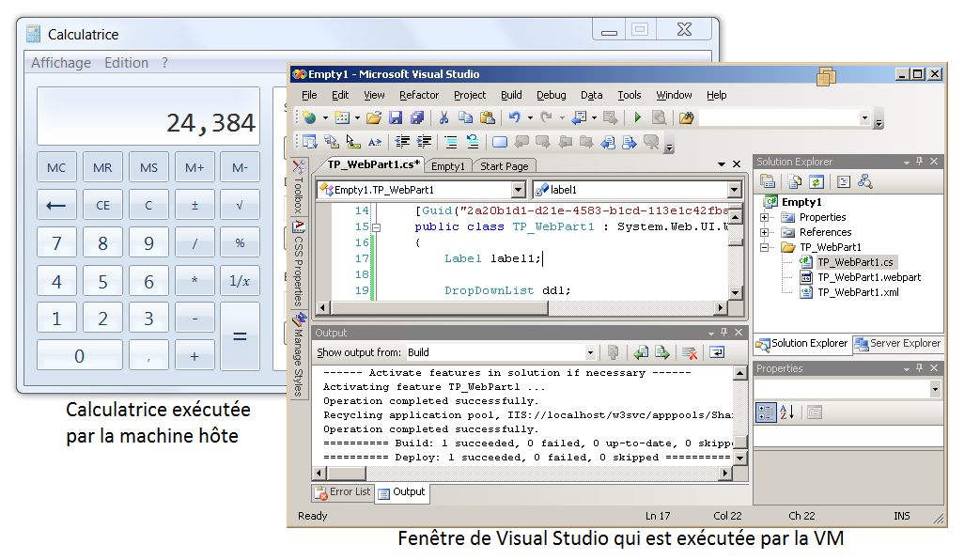
Task: Select TP_WebPart1.xml in Solution Explorer
Action: click(x=858, y=292)
